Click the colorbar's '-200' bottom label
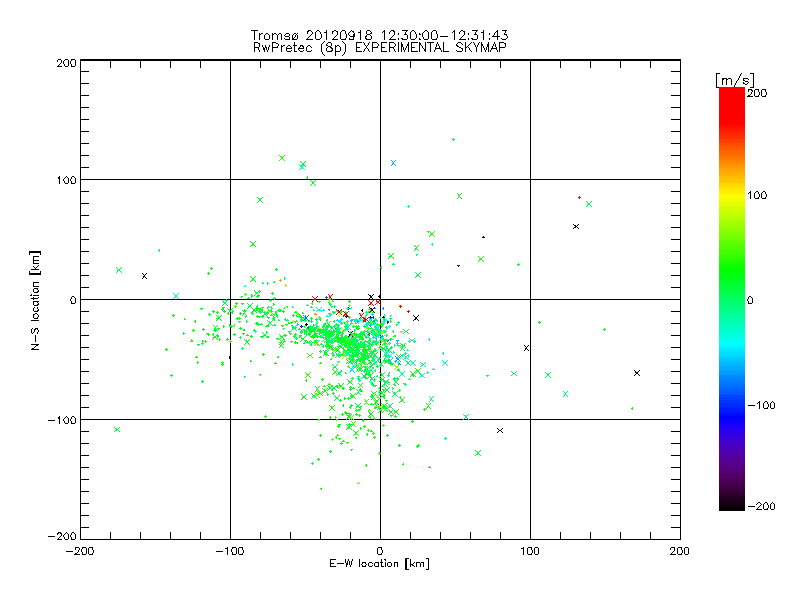Viewport: 800px width, 600px height. click(761, 506)
